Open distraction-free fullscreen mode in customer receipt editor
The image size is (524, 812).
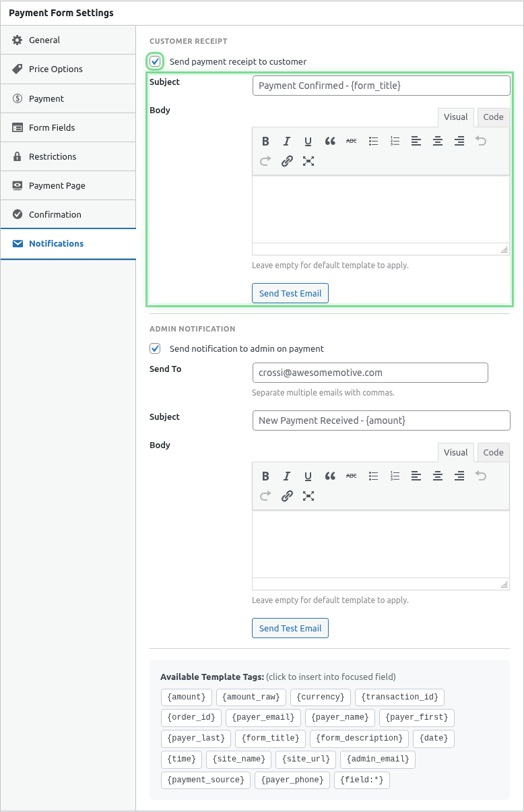click(308, 161)
